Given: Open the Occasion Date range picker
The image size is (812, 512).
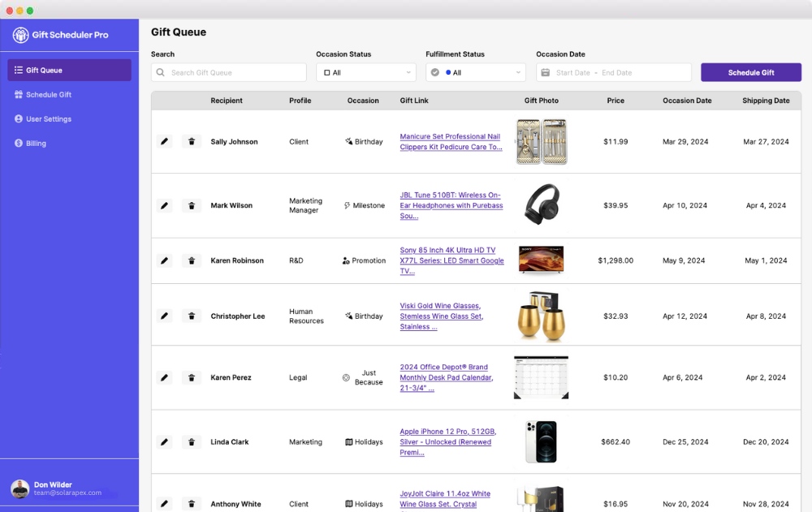Looking at the screenshot, I should 614,73.
